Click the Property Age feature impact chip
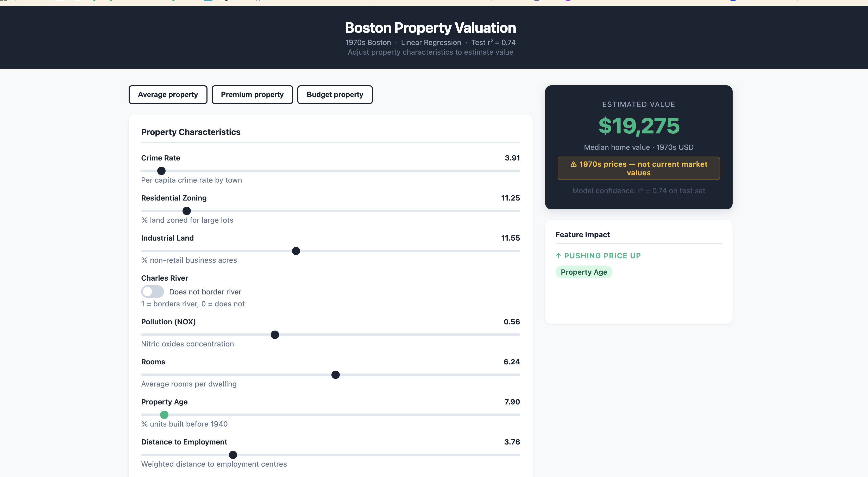868x477 pixels. 584,272
